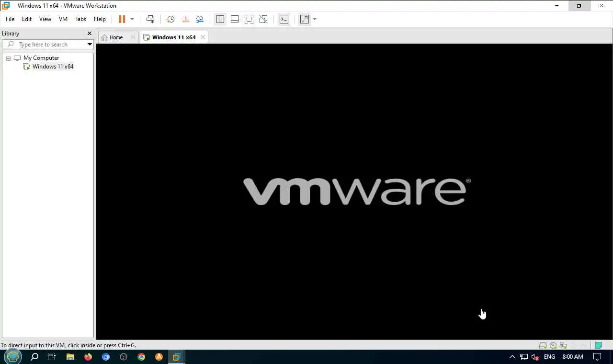Viewport: 613px width, 364px height.
Task: Toggle the library sidebar view icon
Action: pos(220,19)
